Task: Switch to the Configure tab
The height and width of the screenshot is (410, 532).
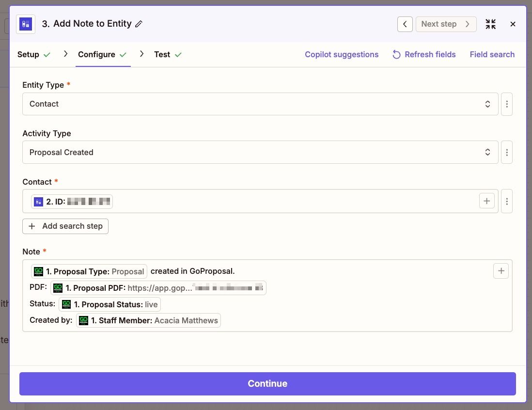Action: tap(102, 55)
